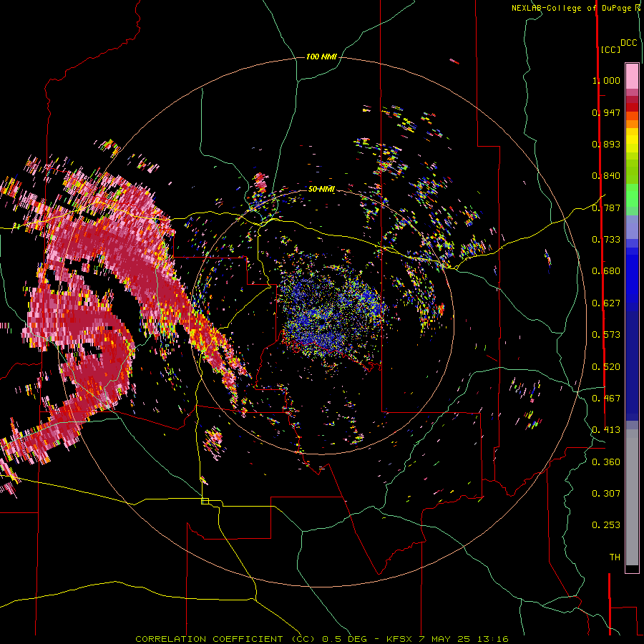644x644 pixels.
Task: Click the 0.360 value on color scale
Action: click(606, 462)
